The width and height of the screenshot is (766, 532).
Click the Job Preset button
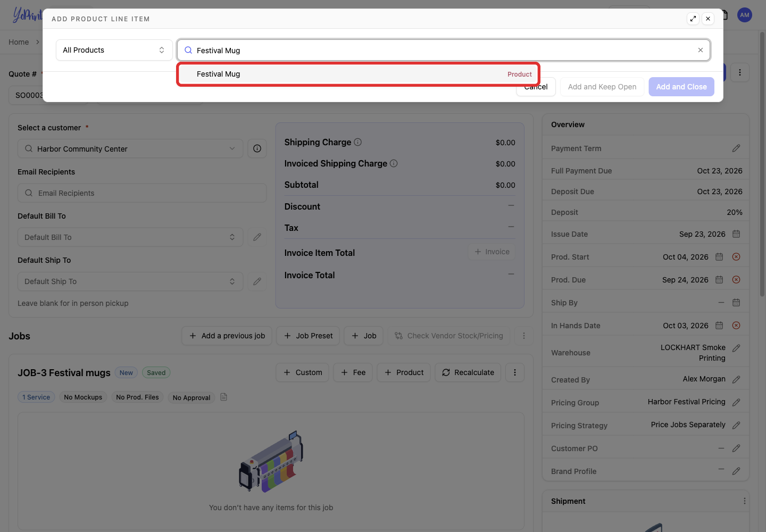(x=308, y=336)
